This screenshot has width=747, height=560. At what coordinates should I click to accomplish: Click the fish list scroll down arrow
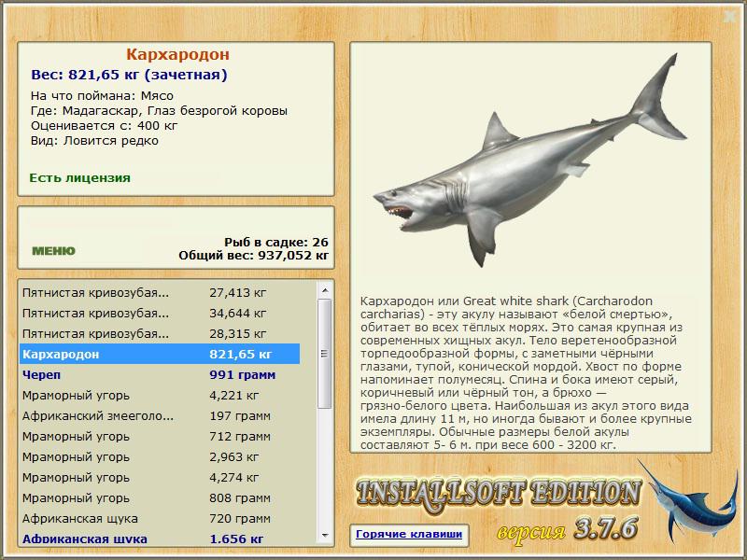tap(325, 536)
